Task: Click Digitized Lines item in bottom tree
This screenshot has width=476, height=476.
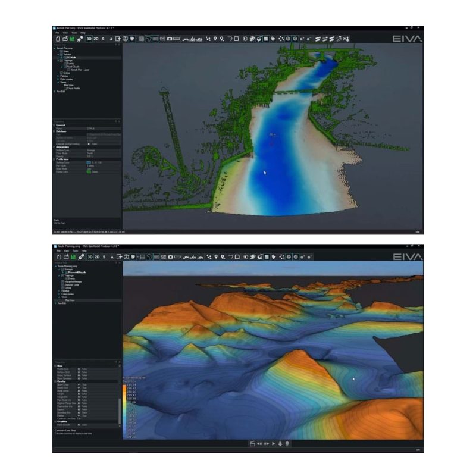Action: [x=71, y=285]
